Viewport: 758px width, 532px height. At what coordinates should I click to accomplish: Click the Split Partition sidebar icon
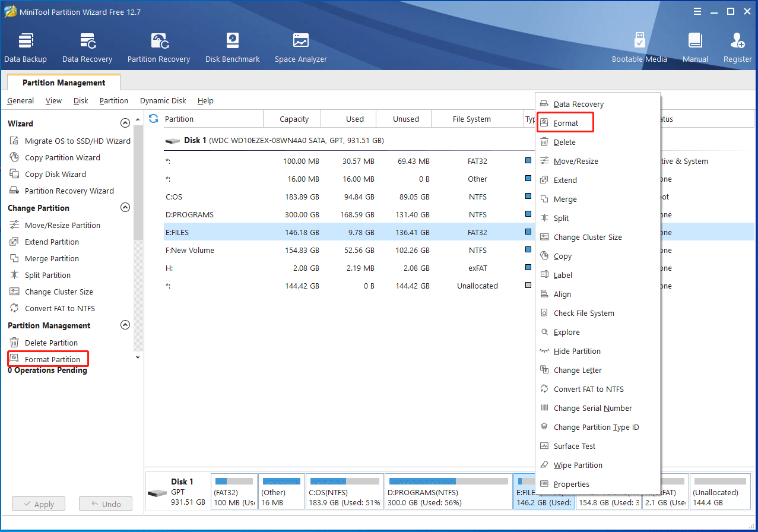[x=14, y=275]
